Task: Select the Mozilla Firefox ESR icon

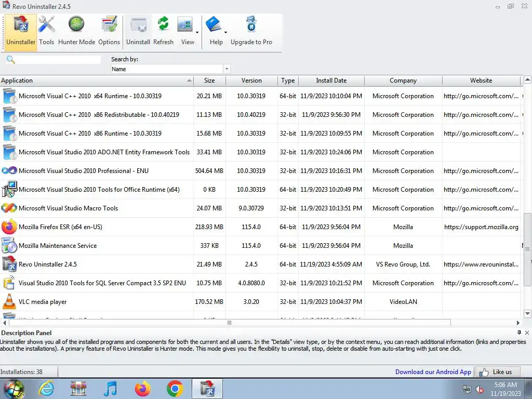Action: coord(9,227)
